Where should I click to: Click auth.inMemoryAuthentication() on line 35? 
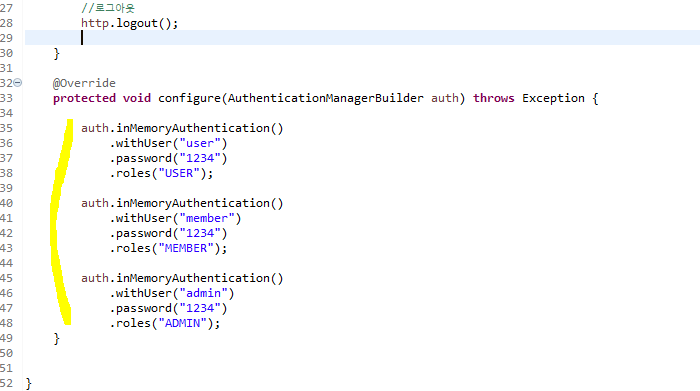pos(182,129)
